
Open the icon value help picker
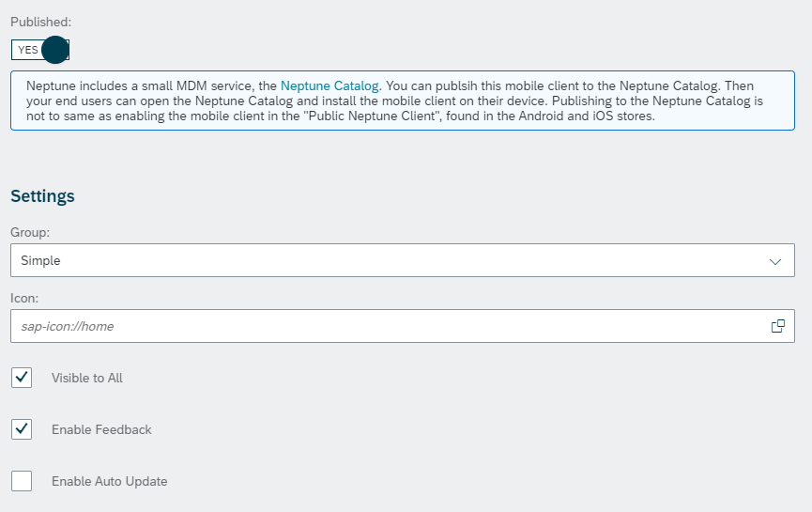click(778, 326)
